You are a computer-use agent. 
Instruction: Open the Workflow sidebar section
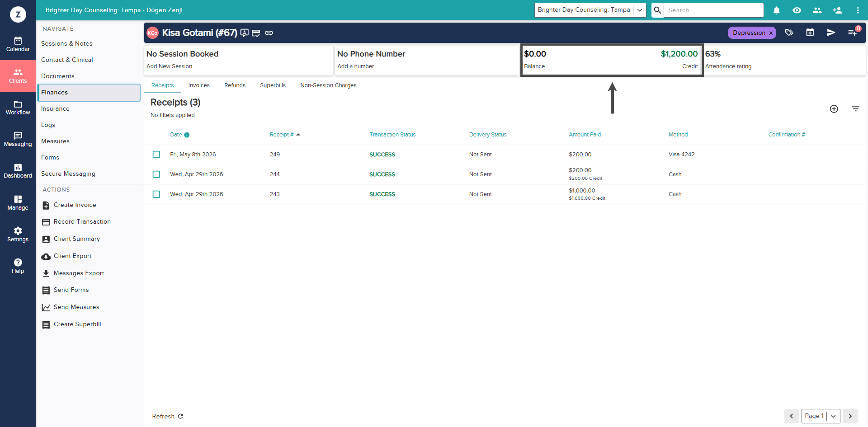coord(18,108)
